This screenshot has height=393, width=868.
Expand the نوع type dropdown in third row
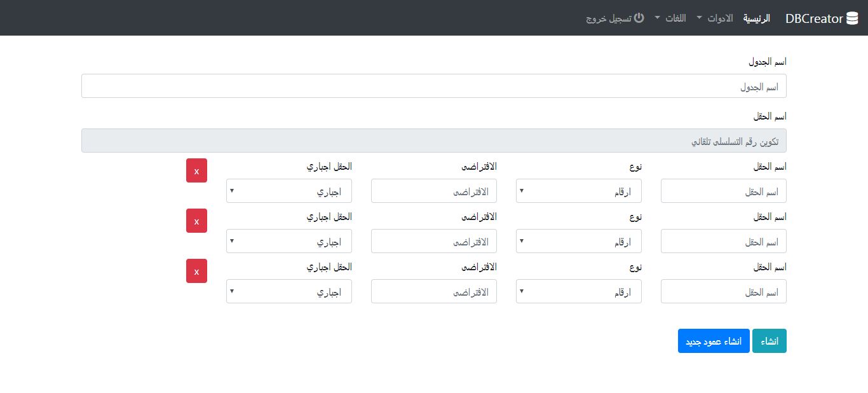(578, 291)
